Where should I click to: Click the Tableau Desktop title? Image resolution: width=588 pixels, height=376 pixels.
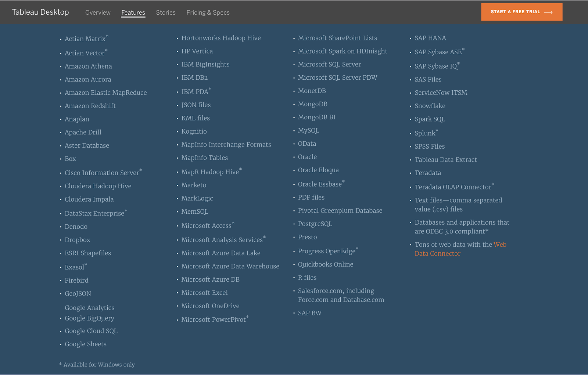(40, 12)
